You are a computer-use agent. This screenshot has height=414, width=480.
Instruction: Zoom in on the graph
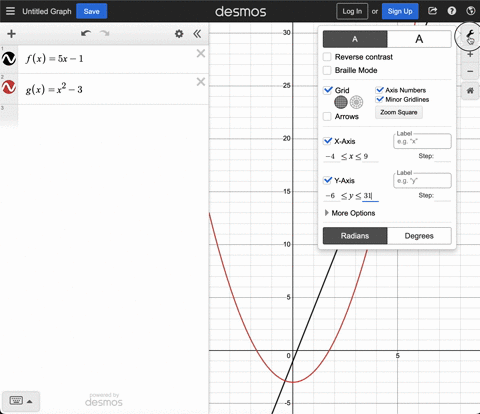coord(470,54)
